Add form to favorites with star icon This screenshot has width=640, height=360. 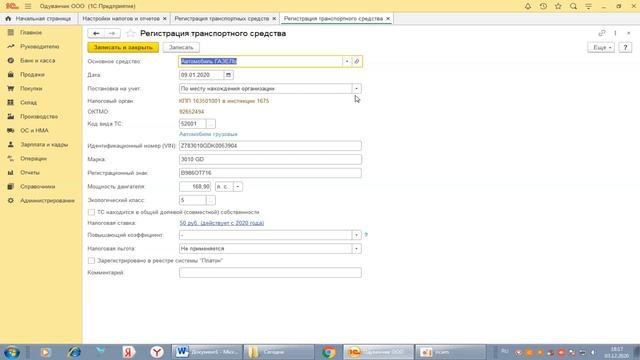pyautogui.click(x=130, y=33)
